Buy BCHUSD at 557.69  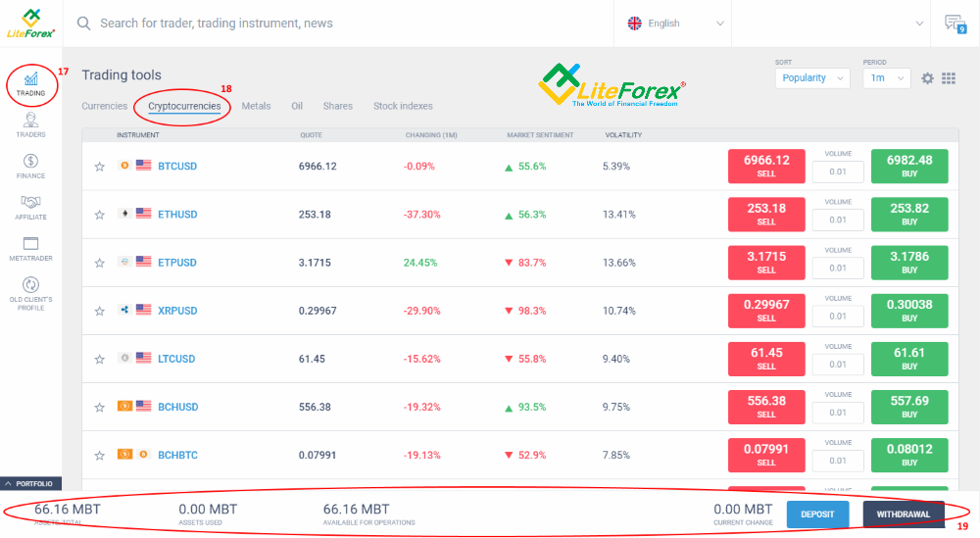pyautogui.click(x=909, y=407)
